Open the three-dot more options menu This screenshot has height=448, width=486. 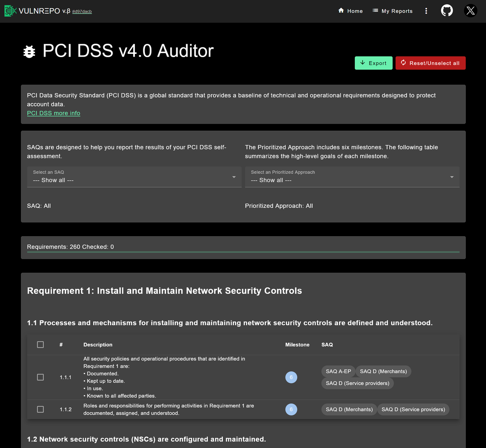[426, 11]
